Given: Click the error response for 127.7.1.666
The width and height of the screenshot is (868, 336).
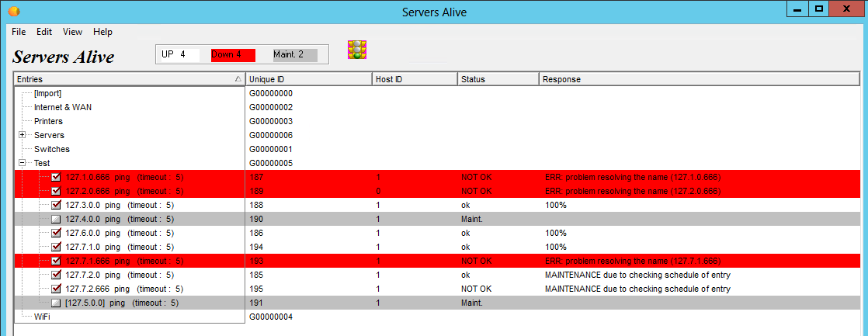Looking at the screenshot, I should 633,261.
